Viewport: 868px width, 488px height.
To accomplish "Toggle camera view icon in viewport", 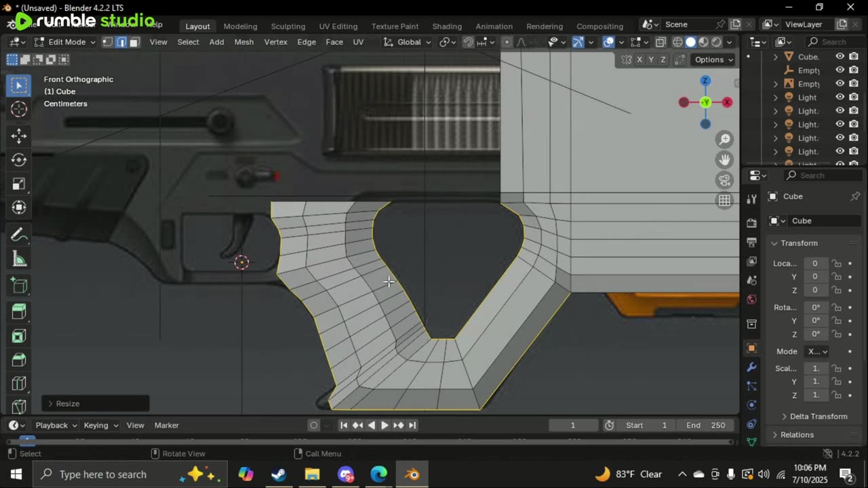I will point(725,180).
